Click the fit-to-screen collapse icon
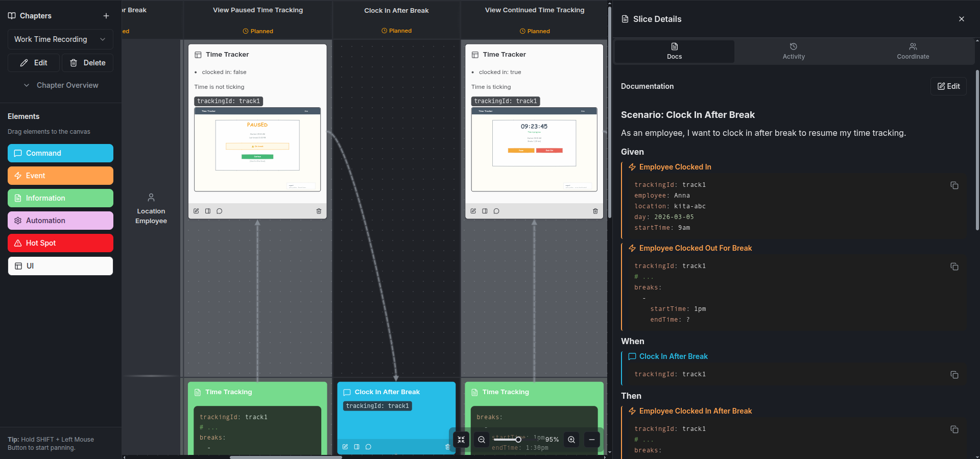Viewport: 980px width, 459px height. [x=461, y=440]
